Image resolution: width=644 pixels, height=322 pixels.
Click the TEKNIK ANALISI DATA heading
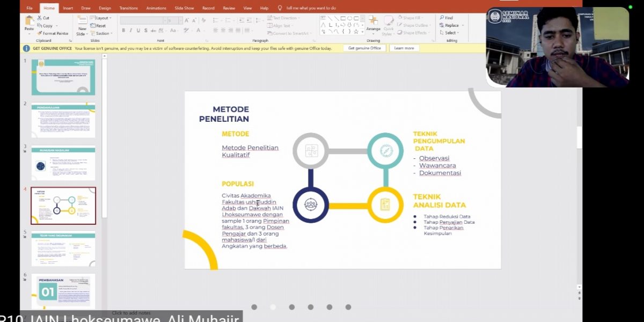[x=440, y=201]
